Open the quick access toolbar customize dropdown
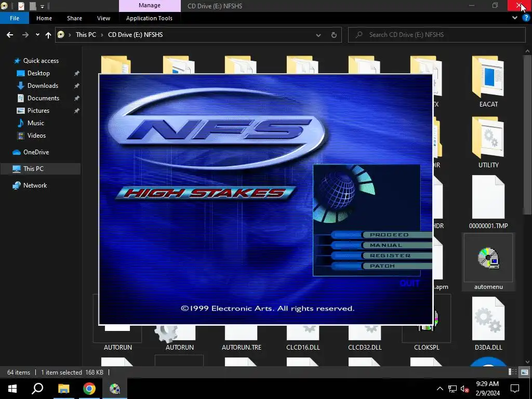The width and height of the screenshot is (532, 399). coord(42,6)
